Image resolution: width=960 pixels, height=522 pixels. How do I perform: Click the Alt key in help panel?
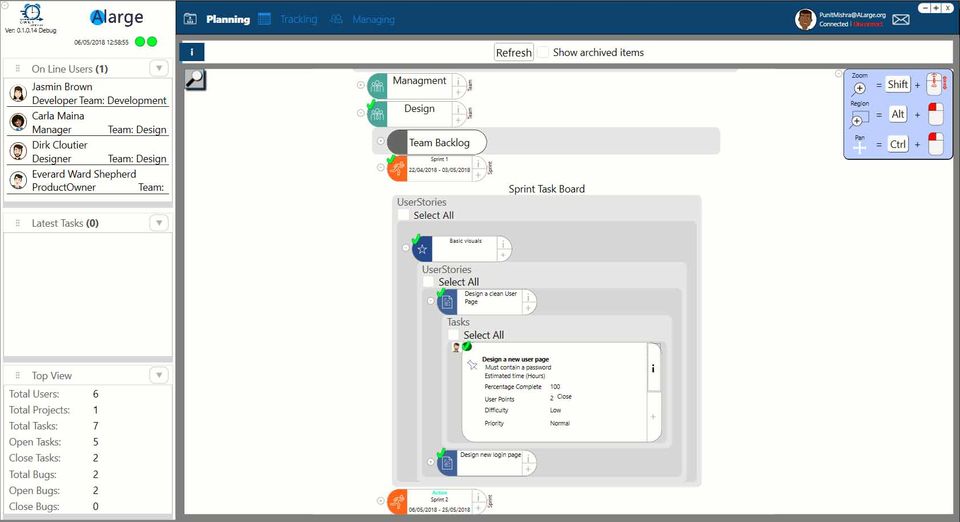pyautogui.click(x=898, y=114)
